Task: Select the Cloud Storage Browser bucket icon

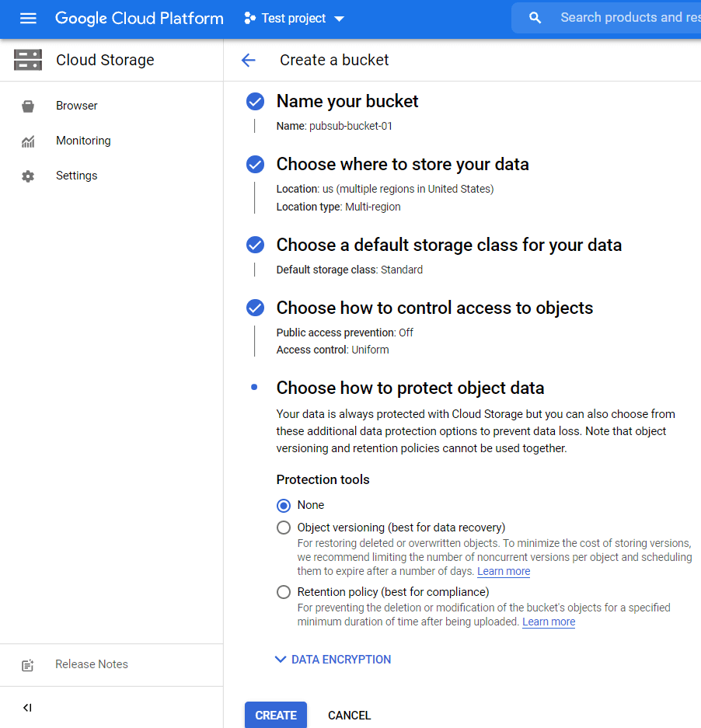Action: (27, 106)
